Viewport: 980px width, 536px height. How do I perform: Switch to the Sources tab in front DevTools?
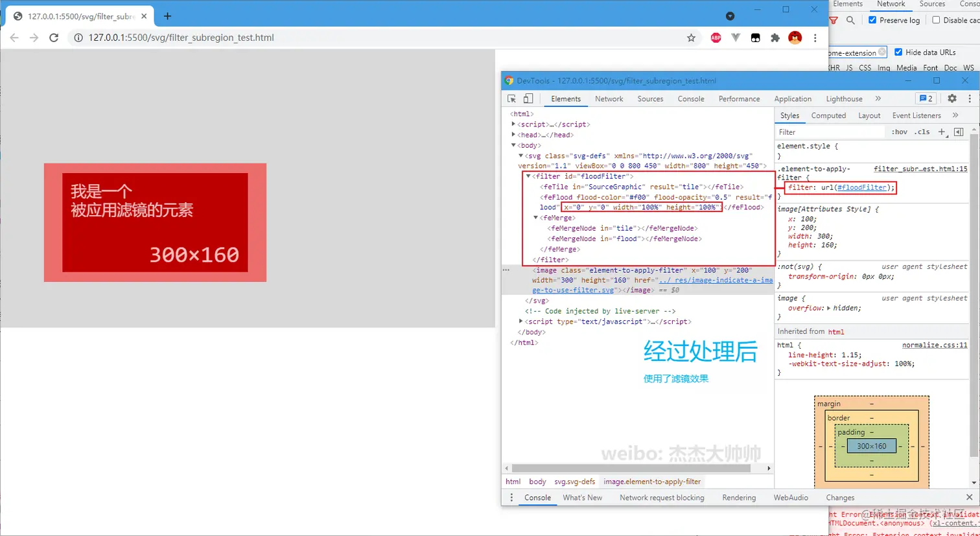(x=650, y=99)
